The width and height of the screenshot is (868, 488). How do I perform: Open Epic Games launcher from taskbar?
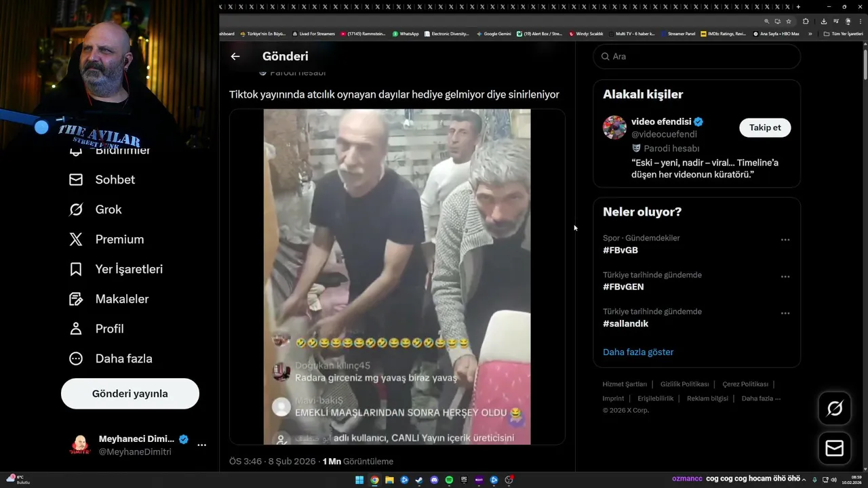tap(464, 480)
